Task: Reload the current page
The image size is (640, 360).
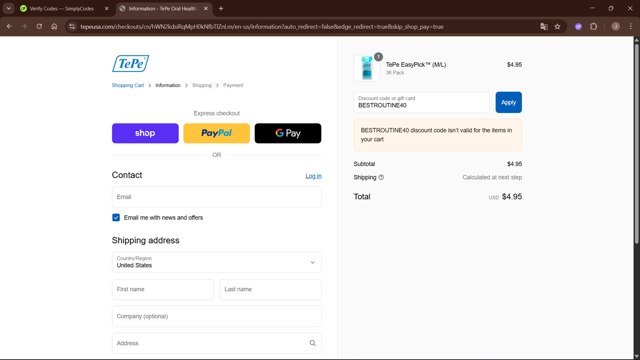Action: (39, 27)
